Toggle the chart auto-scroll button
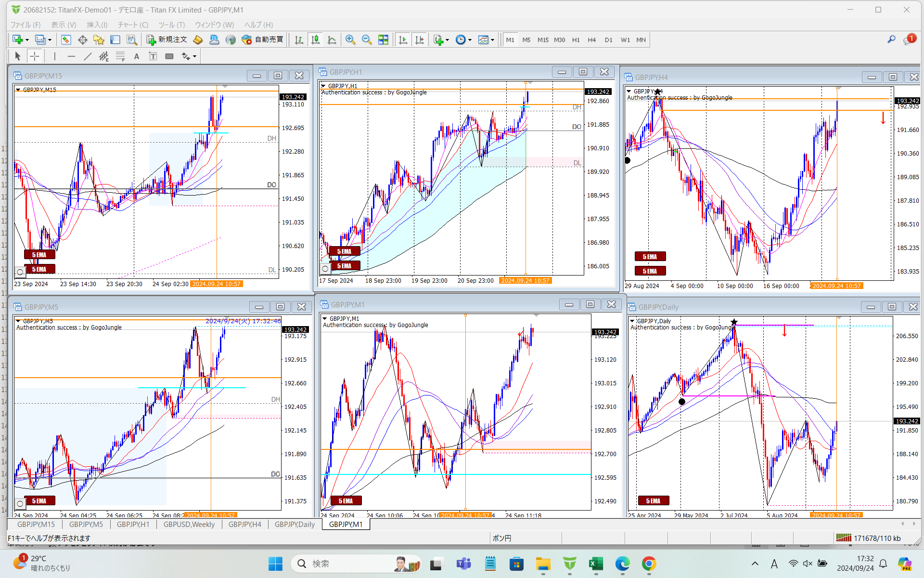924x578 pixels. [x=403, y=40]
